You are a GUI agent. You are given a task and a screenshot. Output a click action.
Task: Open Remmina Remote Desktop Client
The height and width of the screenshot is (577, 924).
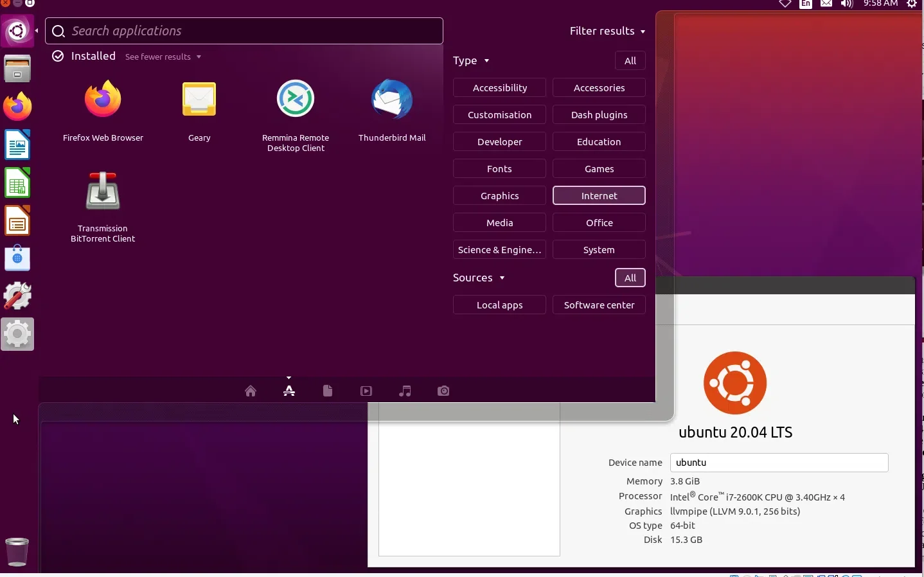[296, 114]
